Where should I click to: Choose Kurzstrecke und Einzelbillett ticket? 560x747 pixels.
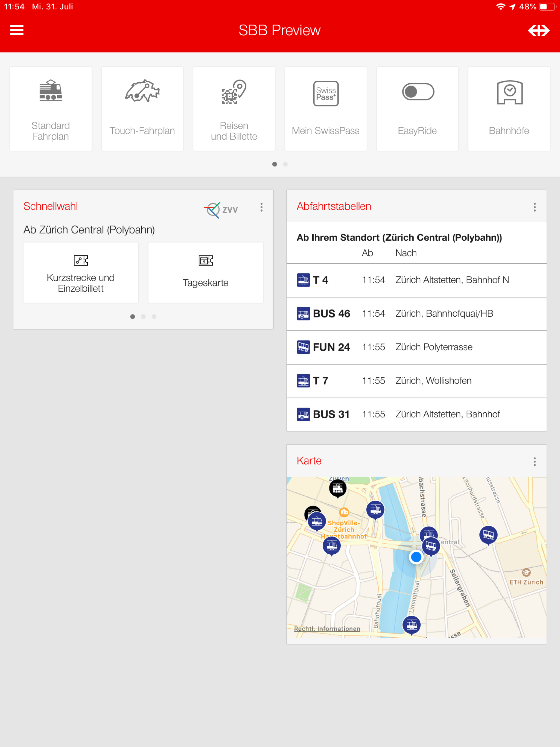(81, 273)
